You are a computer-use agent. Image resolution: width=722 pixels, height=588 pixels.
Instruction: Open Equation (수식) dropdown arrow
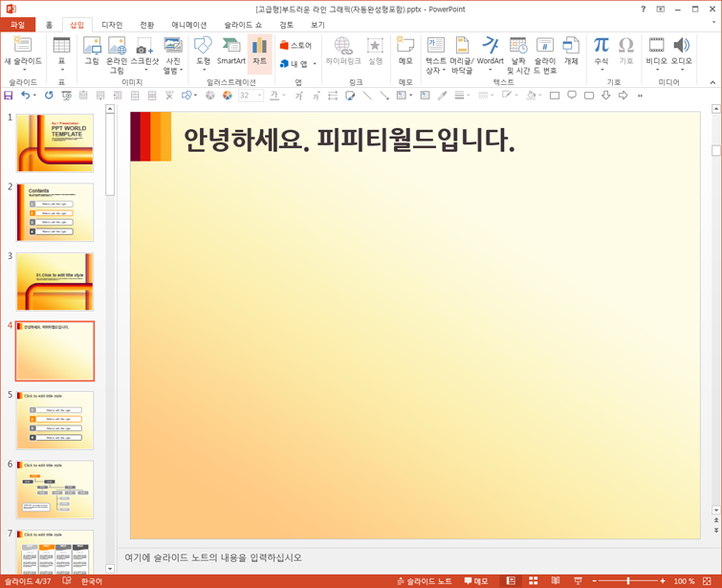(x=602, y=70)
